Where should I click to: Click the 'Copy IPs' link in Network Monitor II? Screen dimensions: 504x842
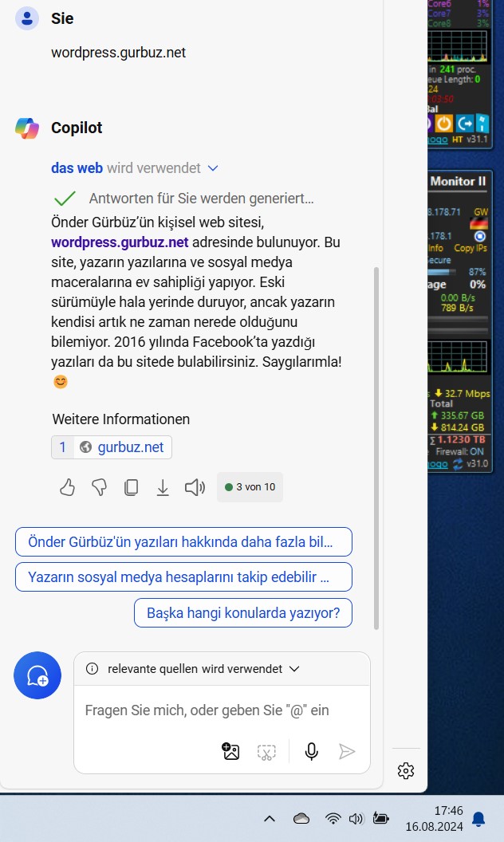click(471, 248)
